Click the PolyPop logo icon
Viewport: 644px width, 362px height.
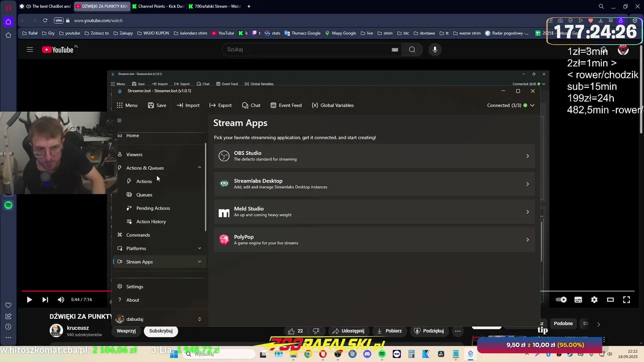224,240
